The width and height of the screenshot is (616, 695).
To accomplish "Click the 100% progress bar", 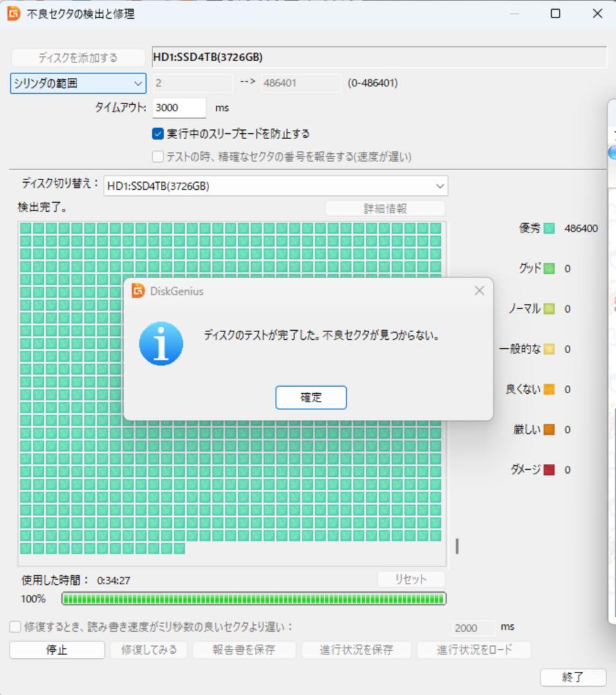I will pyautogui.click(x=254, y=598).
